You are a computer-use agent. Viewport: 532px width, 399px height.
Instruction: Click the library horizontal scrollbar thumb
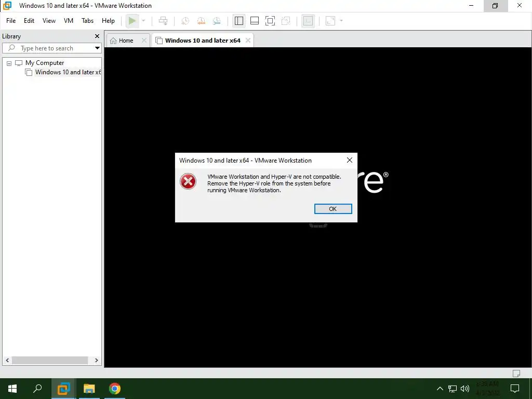[x=50, y=361]
